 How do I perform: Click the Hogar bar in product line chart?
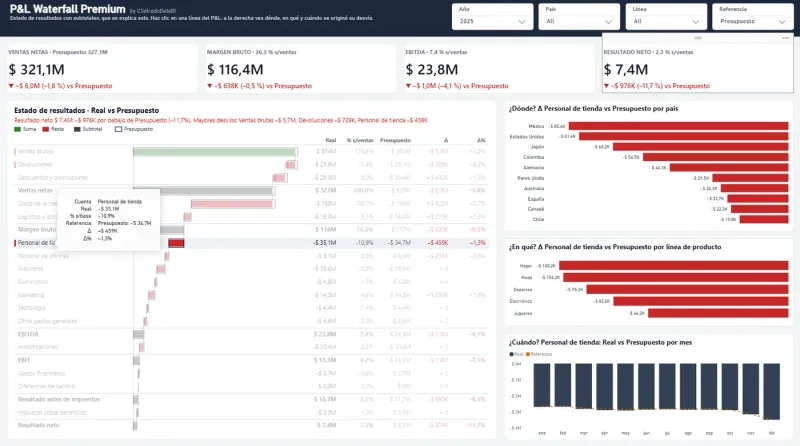673,265
